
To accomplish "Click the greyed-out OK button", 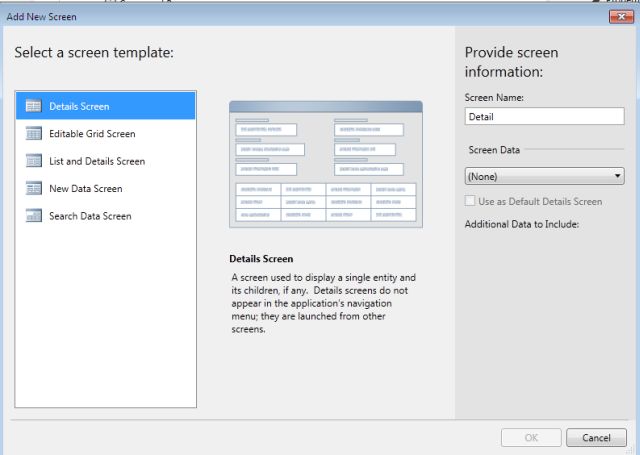I will [531, 438].
